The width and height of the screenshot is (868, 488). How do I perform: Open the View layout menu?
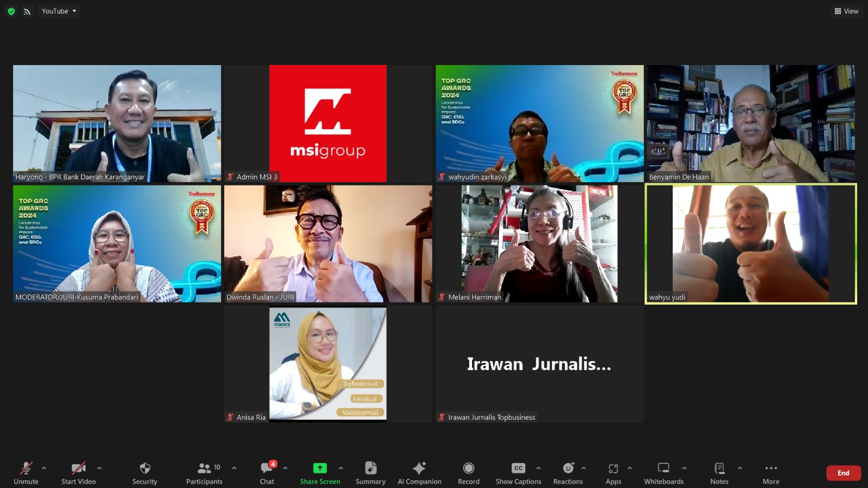point(846,11)
